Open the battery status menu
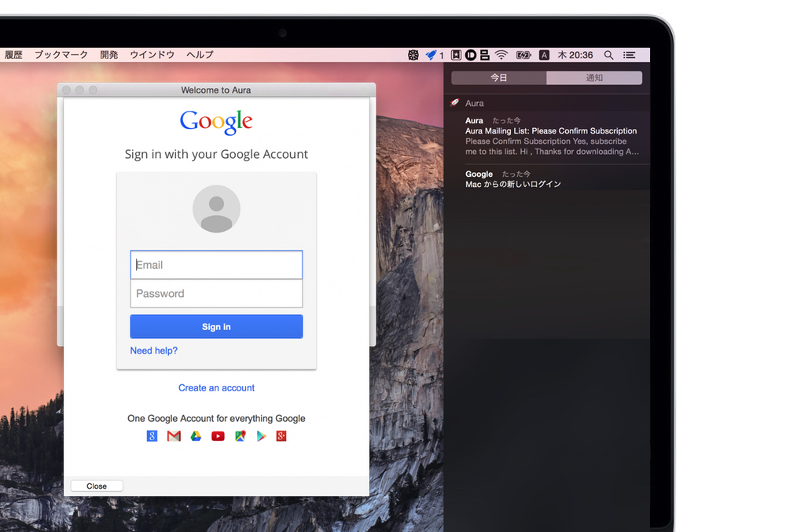786x532 pixels. (523, 55)
